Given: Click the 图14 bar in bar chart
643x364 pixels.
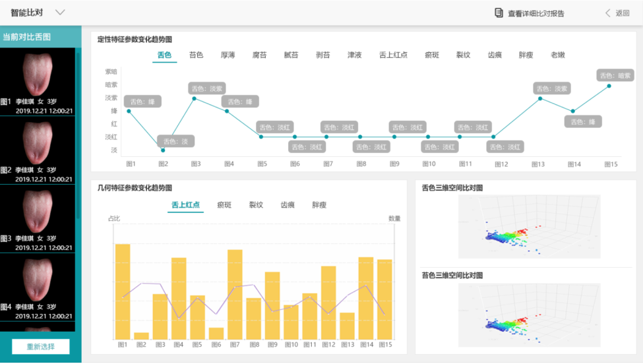Looking at the screenshot, I should [366, 299].
